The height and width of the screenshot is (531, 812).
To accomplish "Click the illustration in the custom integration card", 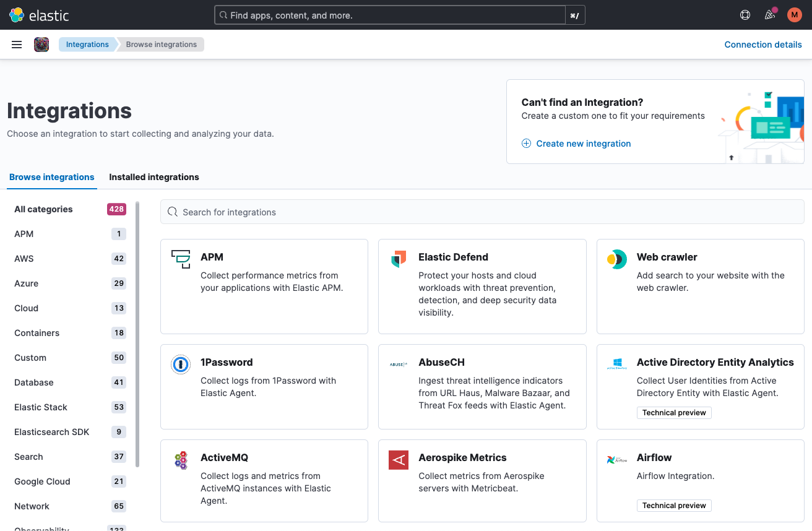I will pyautogui.click(x=761, y=127).
